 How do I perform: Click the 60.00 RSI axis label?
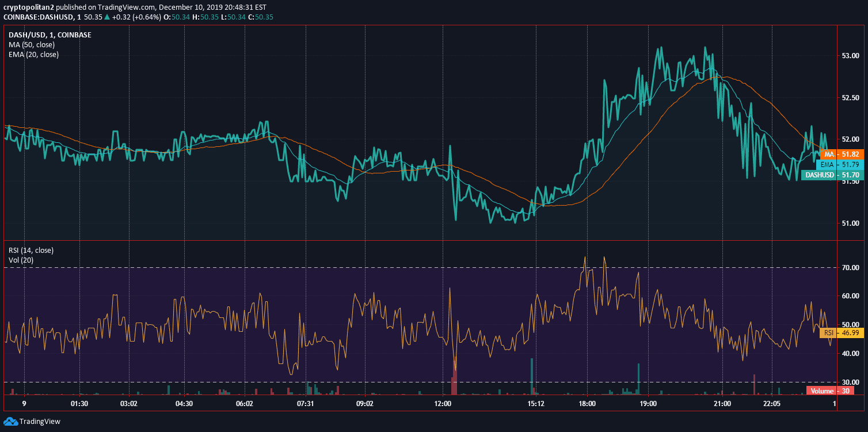click(x=851, y=296)
